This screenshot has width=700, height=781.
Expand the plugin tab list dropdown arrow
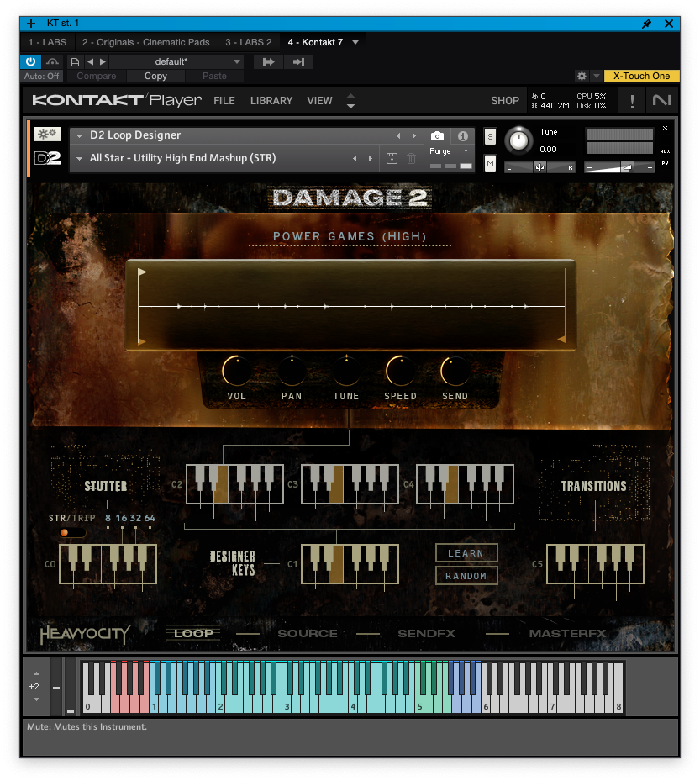point(355,42)
